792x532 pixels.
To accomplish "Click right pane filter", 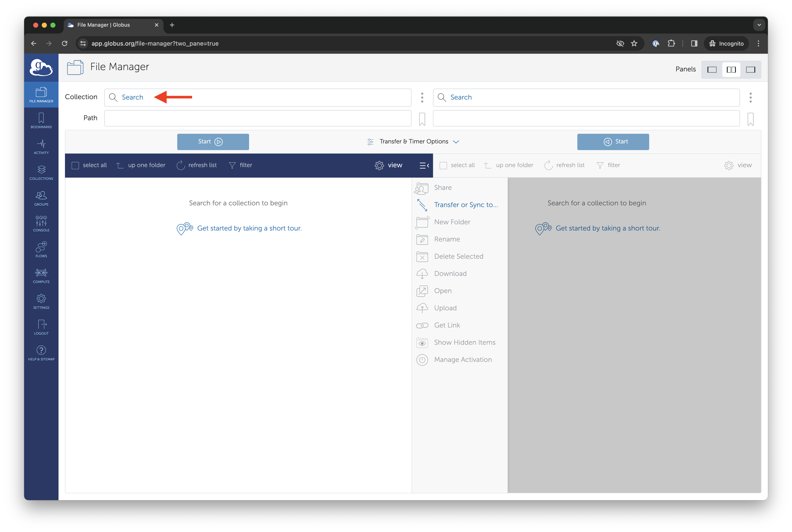I will pos(608,165).
